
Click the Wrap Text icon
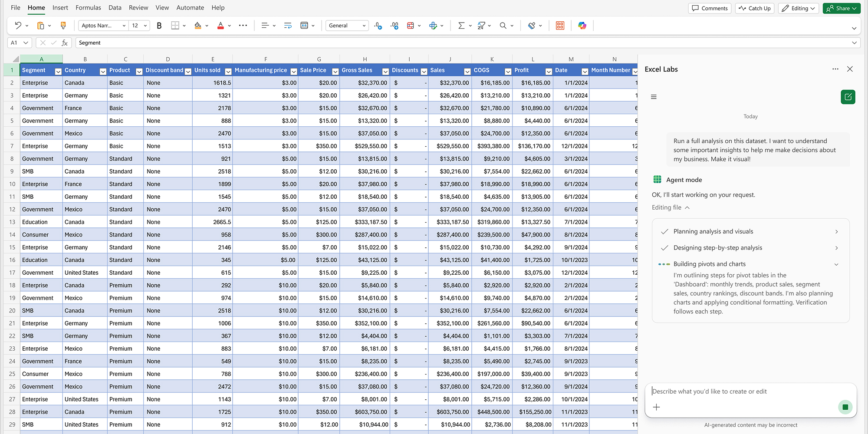coord(288,26)
